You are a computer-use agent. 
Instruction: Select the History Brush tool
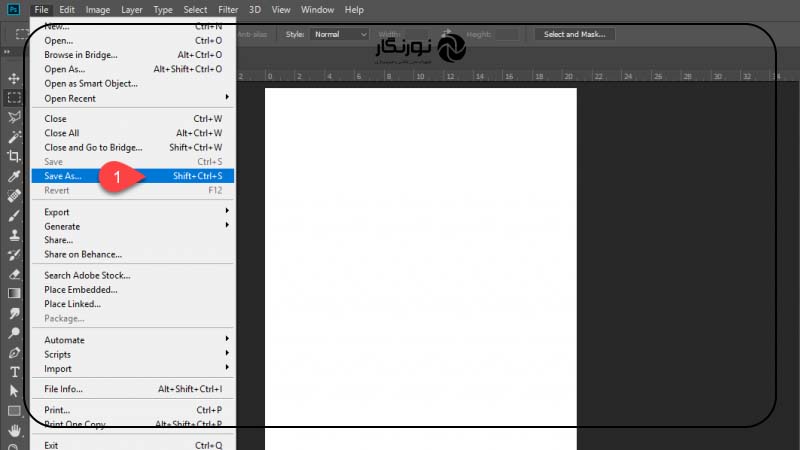[x=14, y=255]
